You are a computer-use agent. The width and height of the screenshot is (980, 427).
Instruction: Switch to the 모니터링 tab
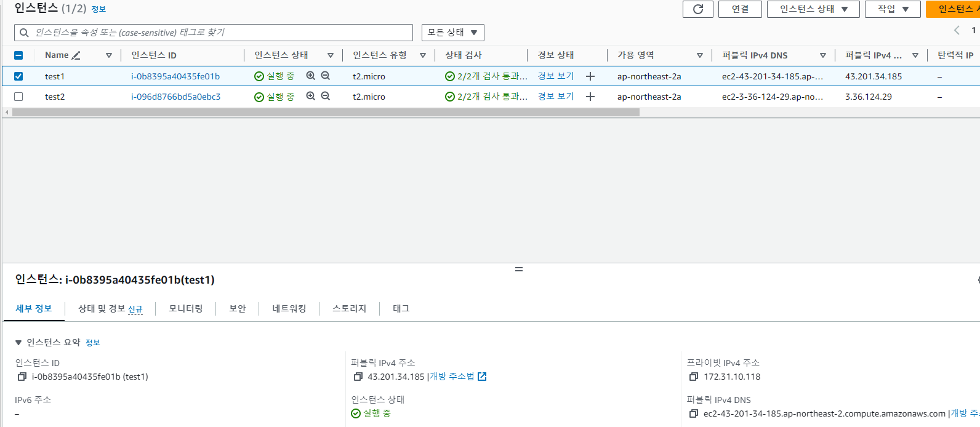(x=186, y=308)
